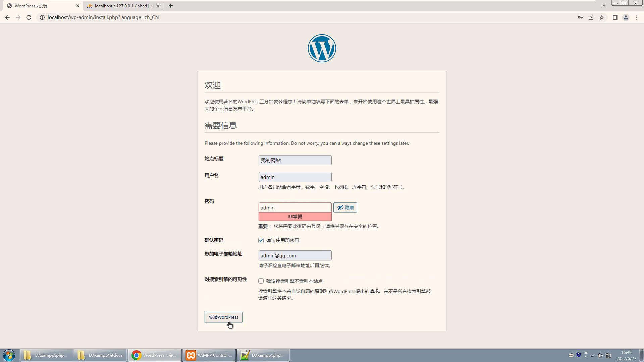Click the WordPress logo at top
644x362 pixels.
(322, 48)
